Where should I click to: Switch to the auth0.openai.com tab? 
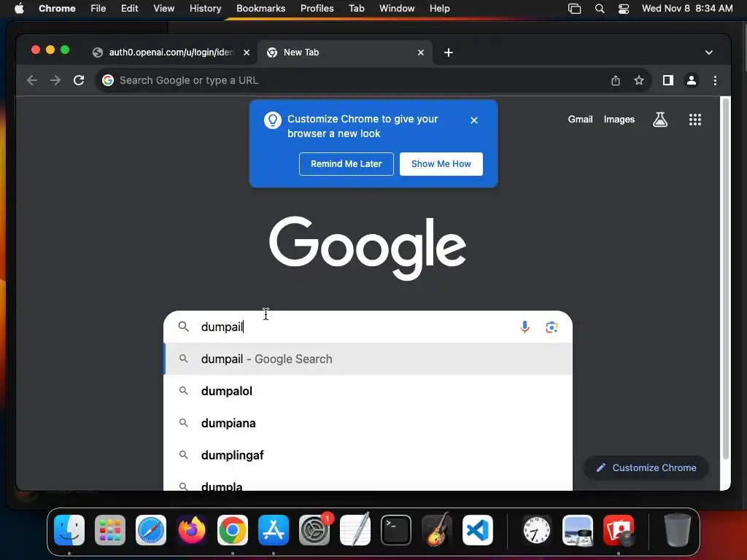click(171, 52)
